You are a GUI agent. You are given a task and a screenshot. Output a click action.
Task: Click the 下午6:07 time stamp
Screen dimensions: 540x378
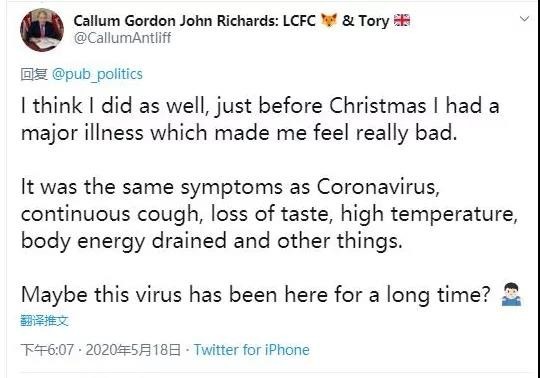coord(47,350)
